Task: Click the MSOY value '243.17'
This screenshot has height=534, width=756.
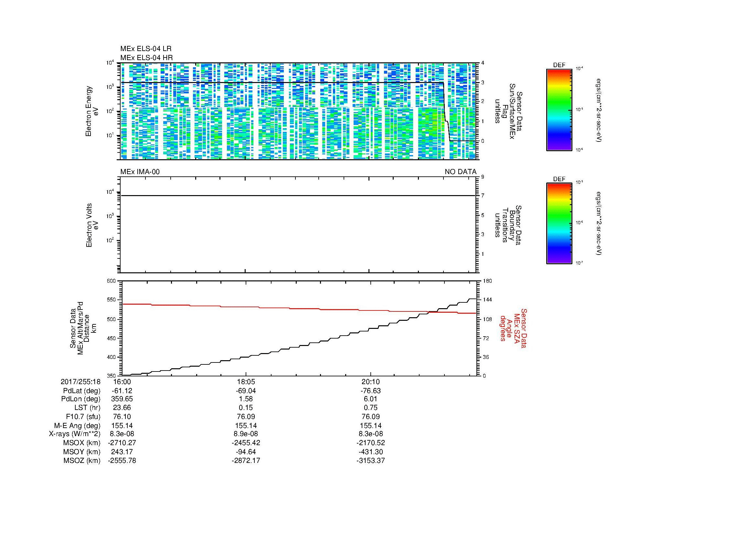Action: click(122, 452)
